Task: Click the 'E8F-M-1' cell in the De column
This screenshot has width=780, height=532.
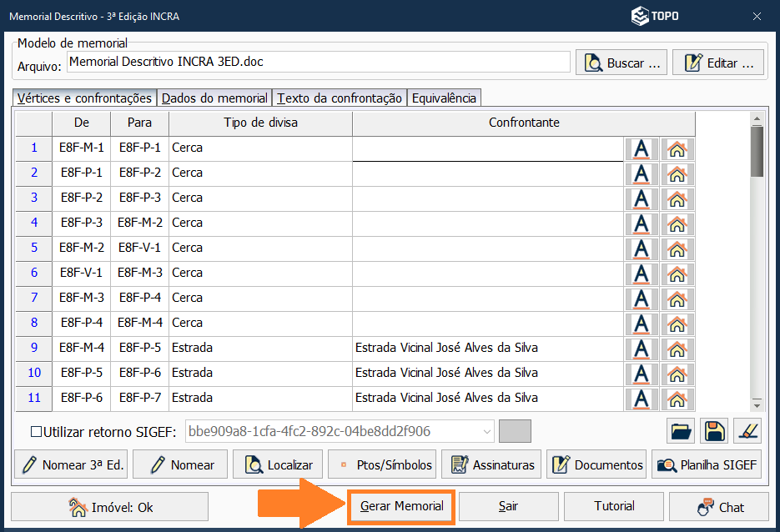Action: 82,148
